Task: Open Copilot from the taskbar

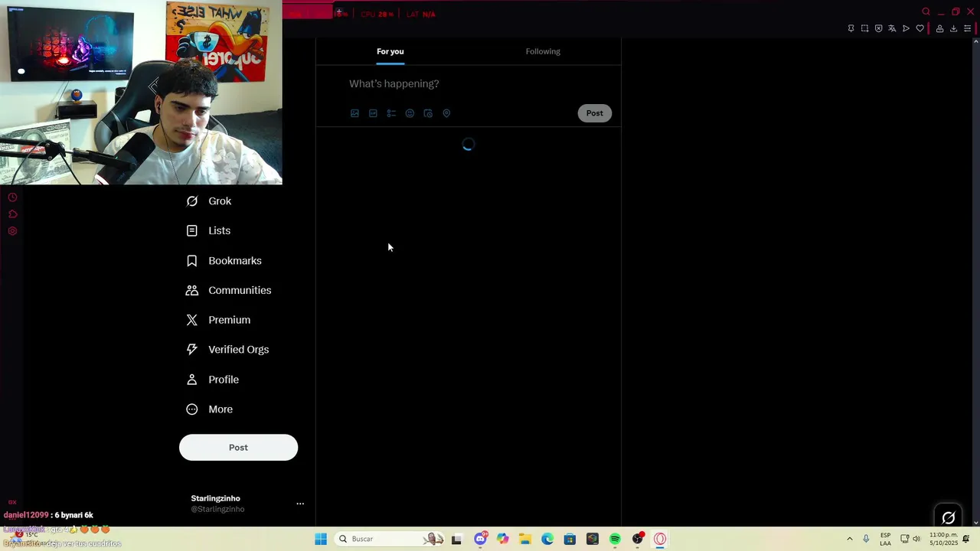Action: 502,539
